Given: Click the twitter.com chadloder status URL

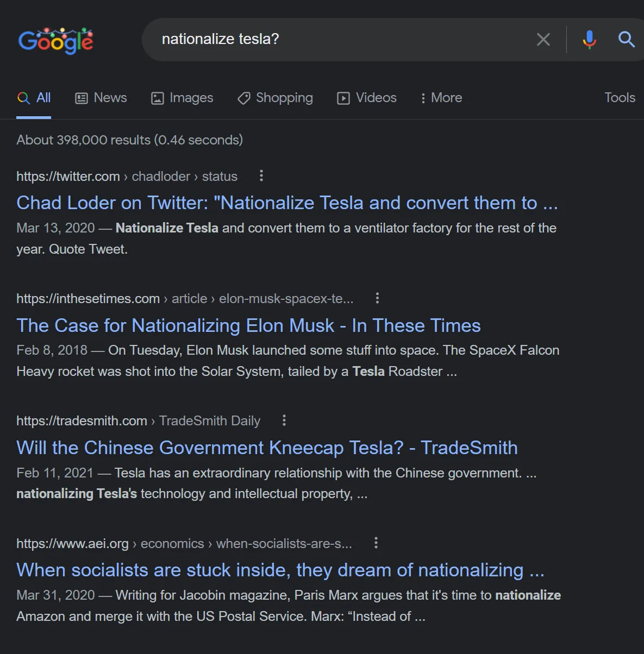Looking at the screenshot, I should point(127,177).
